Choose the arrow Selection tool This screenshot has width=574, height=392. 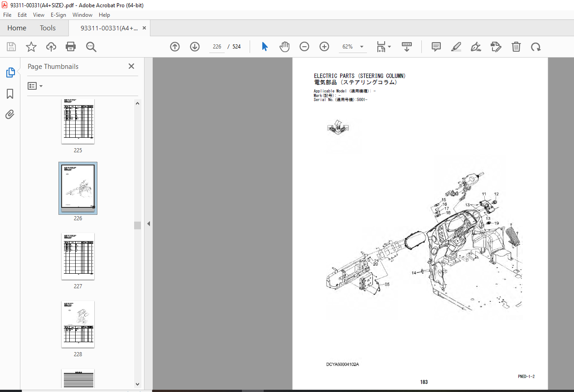[265, 47]
